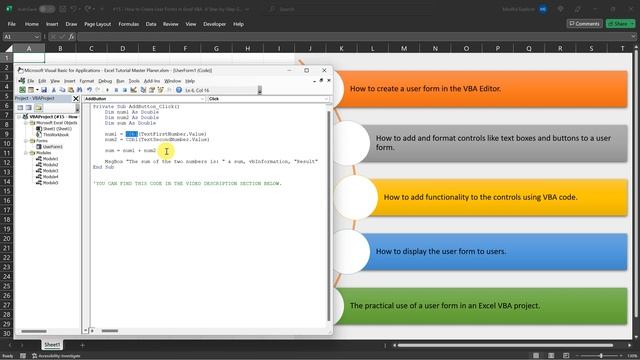Click the Excel Save icon in title bar
This screenshot has height=360, width=640.
[x=63, y=9]
